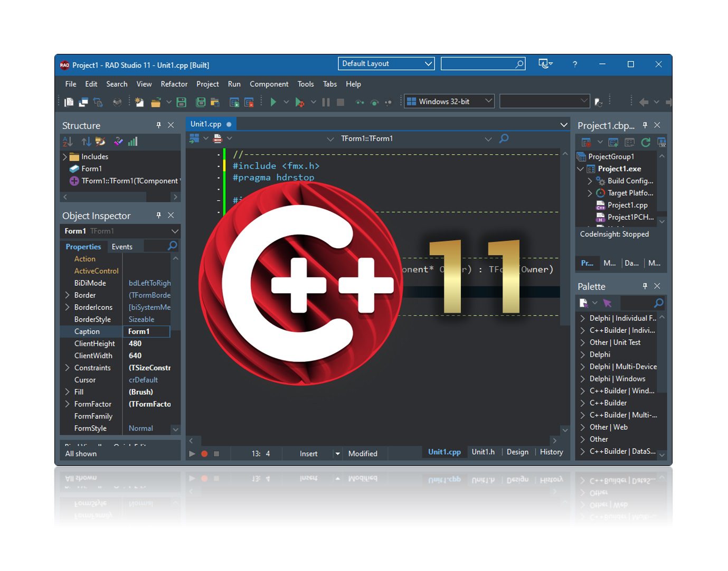Click Add New Project icon in Projects toolbar

pyautogui.click(x=613, y=142)
